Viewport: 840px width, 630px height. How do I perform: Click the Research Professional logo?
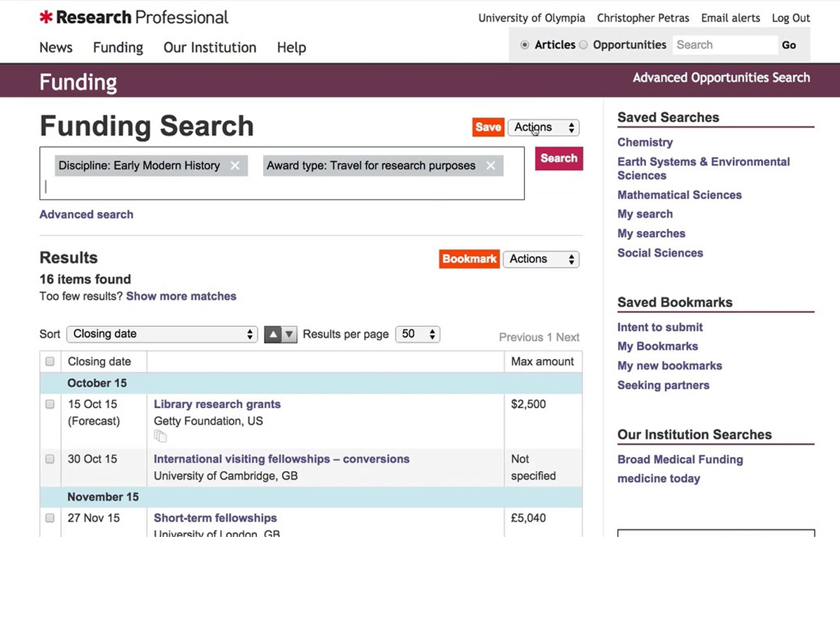click(134, 17)
